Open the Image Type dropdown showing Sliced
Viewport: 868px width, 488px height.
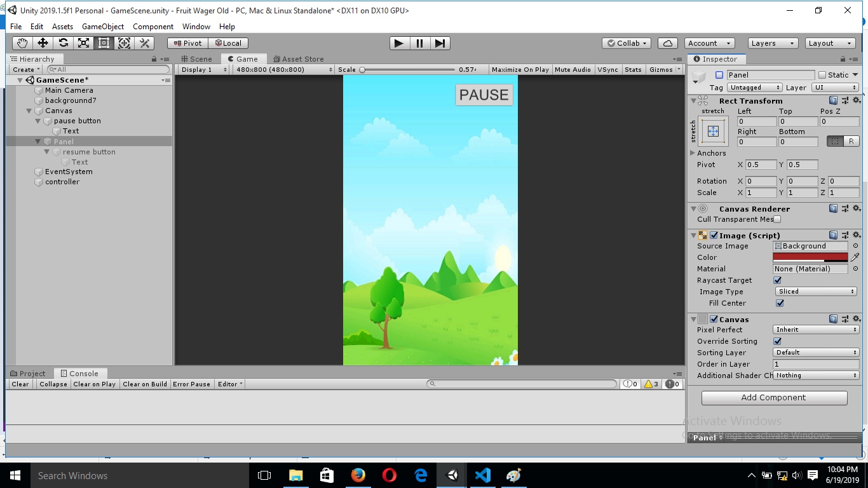click(x=815, y=292)
